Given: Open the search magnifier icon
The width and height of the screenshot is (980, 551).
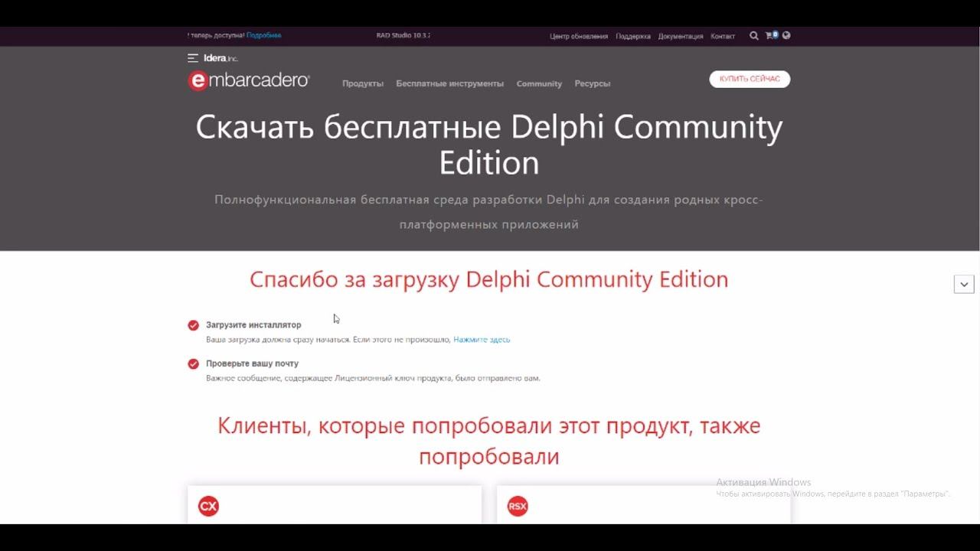Looking at the screenshot, I should pos(754,35).
